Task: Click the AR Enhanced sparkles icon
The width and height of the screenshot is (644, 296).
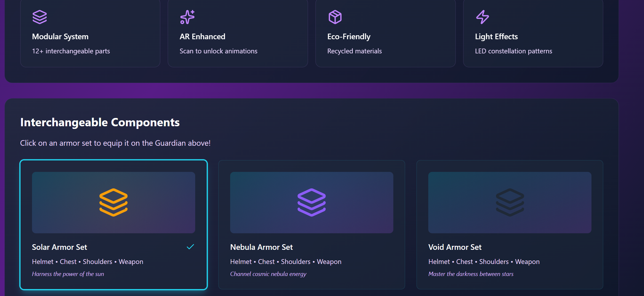Action: (187, 17)
